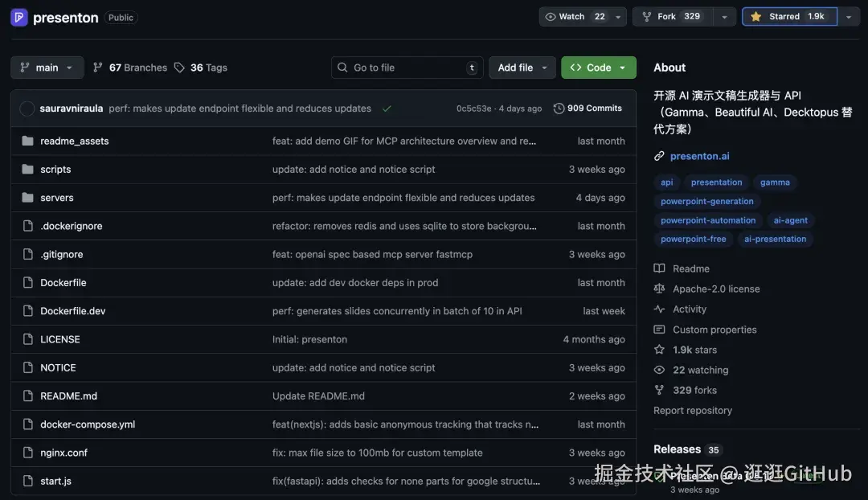Click the README.md file icon
Screen dimensions: 868x500
[x=27, y=396]
